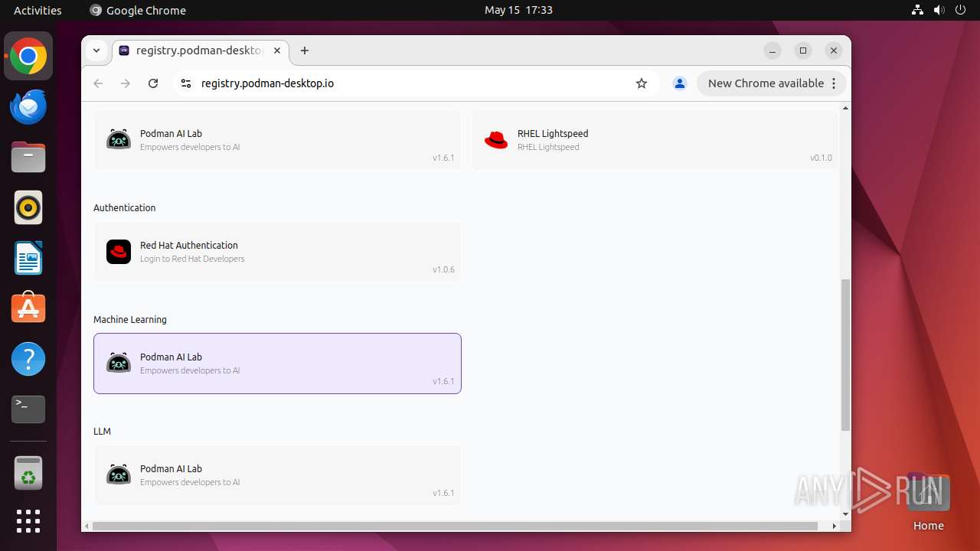
Task: Open the Google Chrome app menu
Action: pos(138,10)
